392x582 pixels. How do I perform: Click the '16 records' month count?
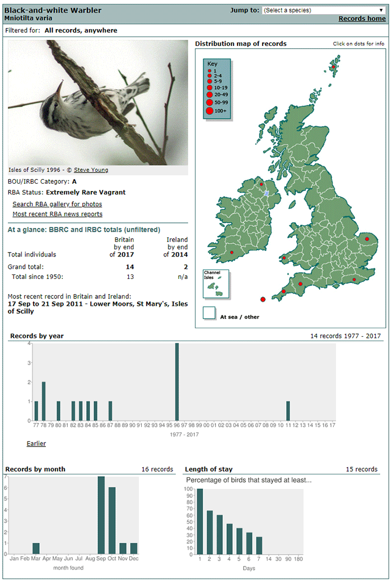pyautogui.click(x=157, y=469)
